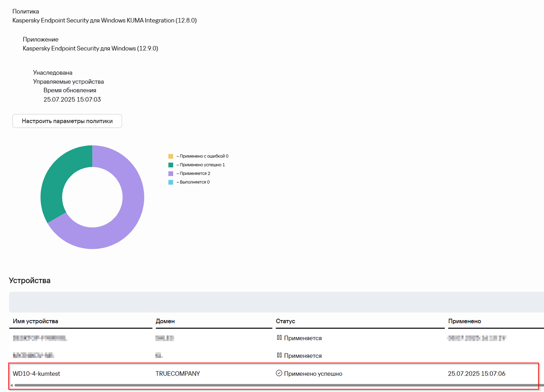Open the WD10-4-kumtest device entry
The width and height of the screenshot is (544, 392).
[36, 374]
